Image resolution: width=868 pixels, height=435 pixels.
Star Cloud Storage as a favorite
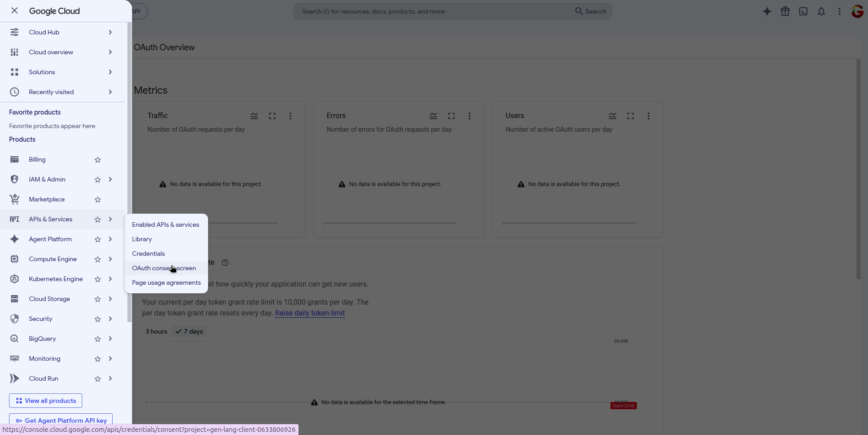coord(98,299)
